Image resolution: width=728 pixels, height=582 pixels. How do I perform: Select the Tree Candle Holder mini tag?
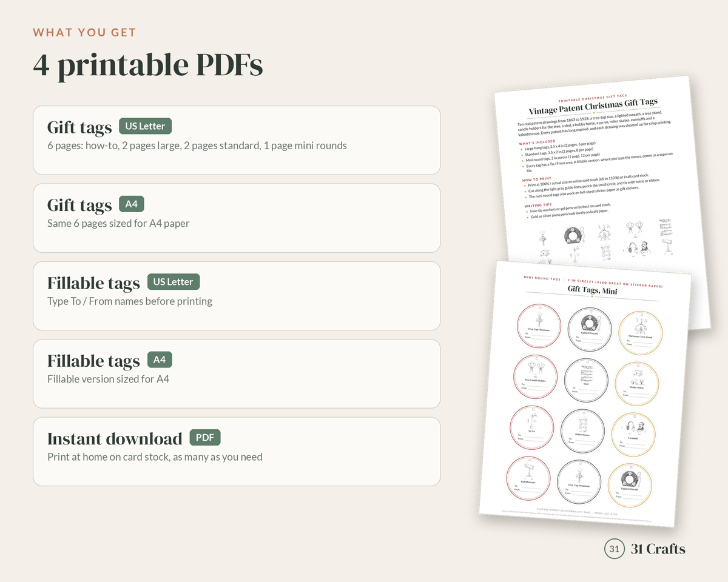(x=536, y=376)
